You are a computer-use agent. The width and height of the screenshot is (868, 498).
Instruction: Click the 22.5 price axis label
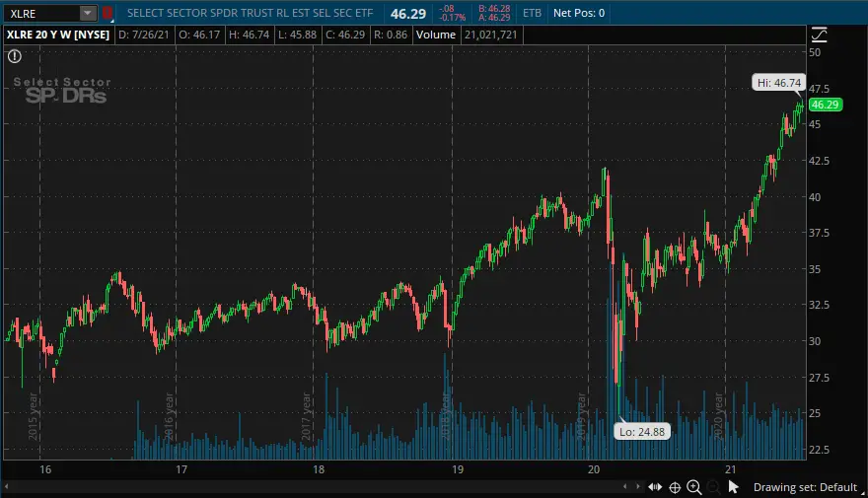coord(820,450)
